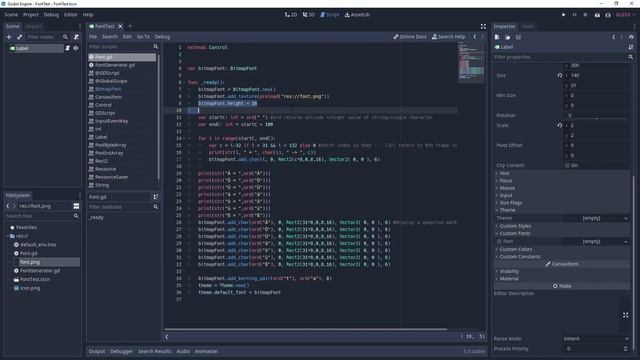Toggle the Custom Fonts Font override checkbox
Viewport: 640px width, 360px height.
pyautogui.click(x=499, y=242)
